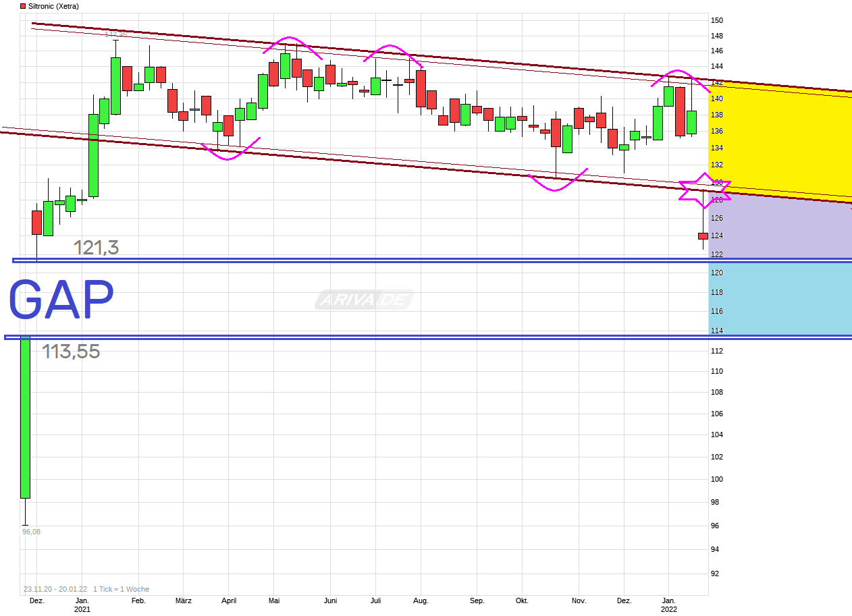Click the ARIVA.DE watermark logo
852x616 pixels.
click(364, 300)
